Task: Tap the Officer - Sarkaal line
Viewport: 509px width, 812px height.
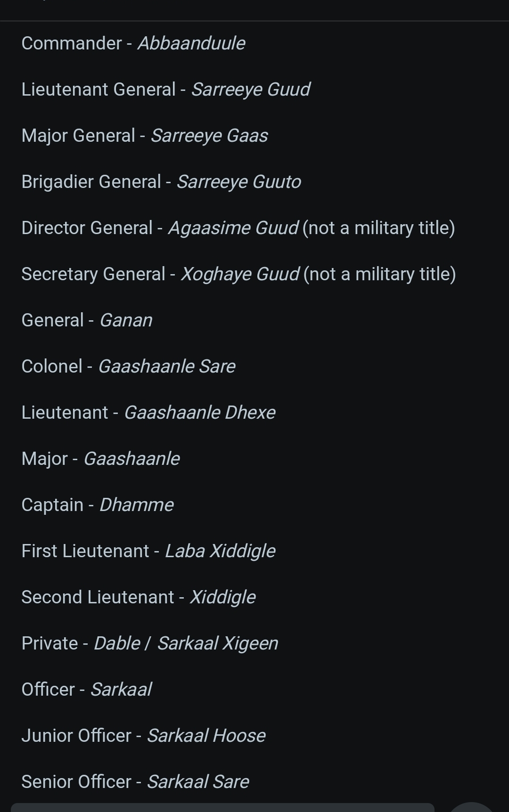Action: [x=87, y=690]
